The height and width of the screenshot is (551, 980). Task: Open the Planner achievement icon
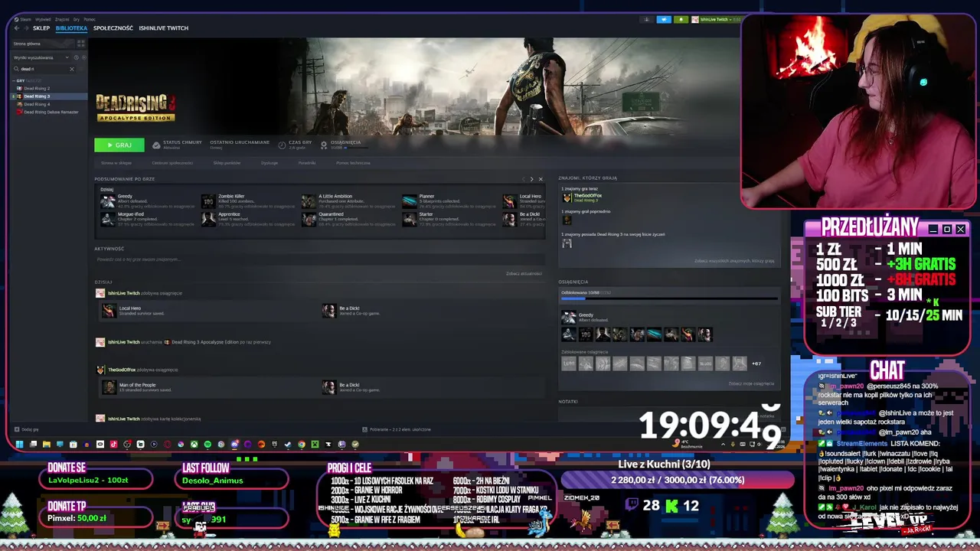[x=410, y=201]
